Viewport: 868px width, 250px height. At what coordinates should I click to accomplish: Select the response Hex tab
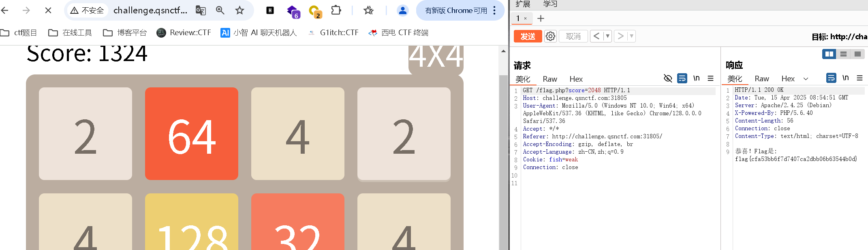pyautogui.click(x=788, y=78)
